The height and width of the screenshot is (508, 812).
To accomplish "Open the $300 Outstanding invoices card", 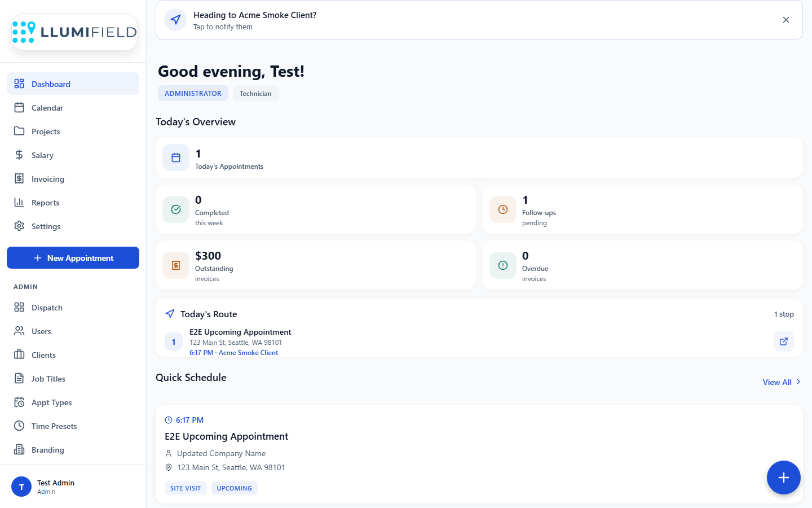I will tap(316, 265).
